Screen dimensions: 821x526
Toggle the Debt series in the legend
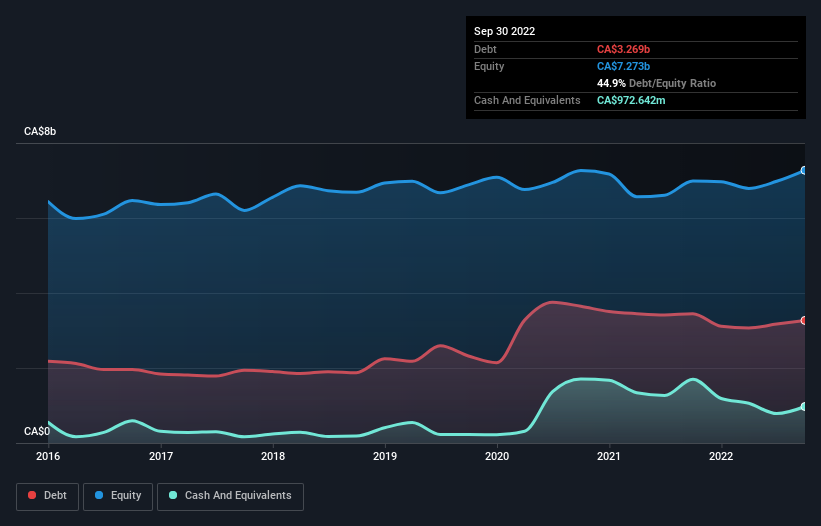click(47, 496)
